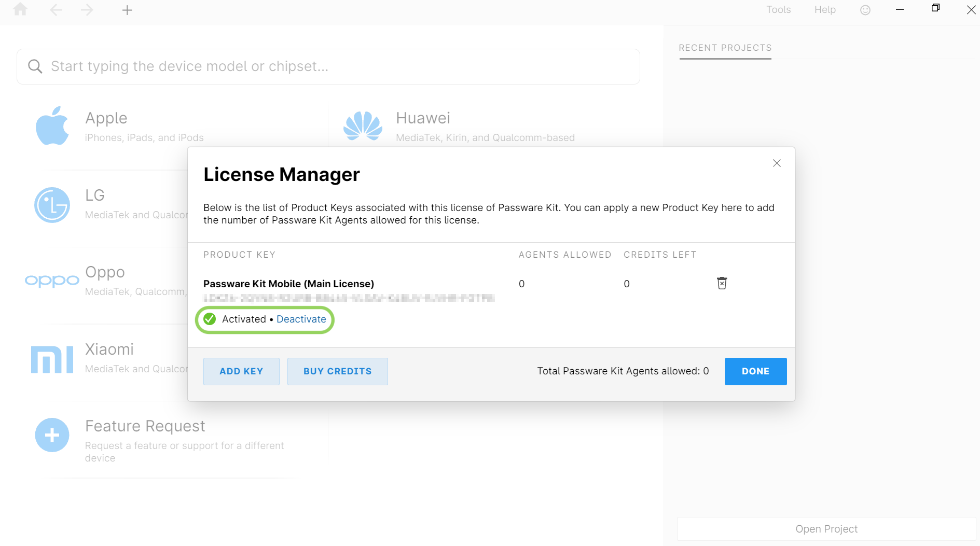Select the Huawei logo icon
Image resolution: width=980 pixels, height=546 pixels.
pyautogui.click(x=363, y=126)
